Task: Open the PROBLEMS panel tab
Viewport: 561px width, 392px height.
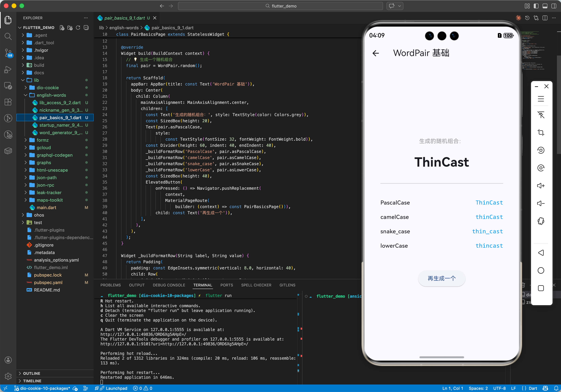Action: click(x=110, y=285)
